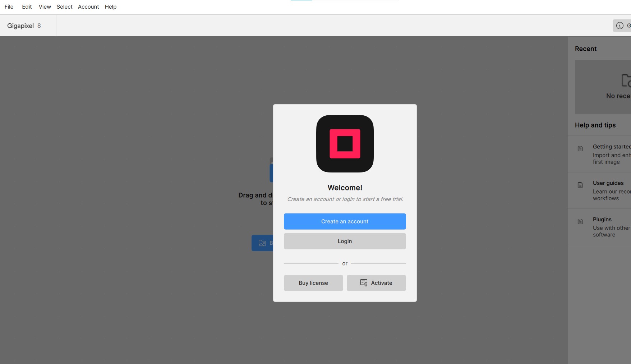
Task: Open the Help menu
Action: tap(110, 7)
